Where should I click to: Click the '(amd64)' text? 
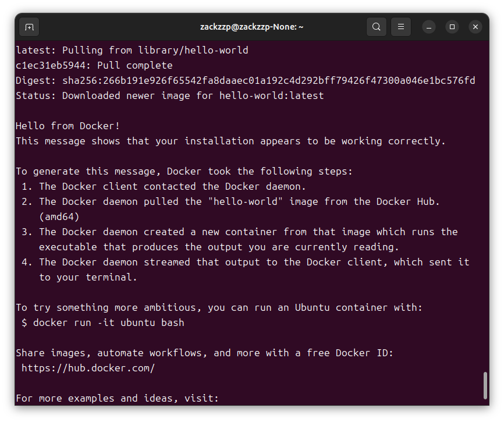(59, 217)
